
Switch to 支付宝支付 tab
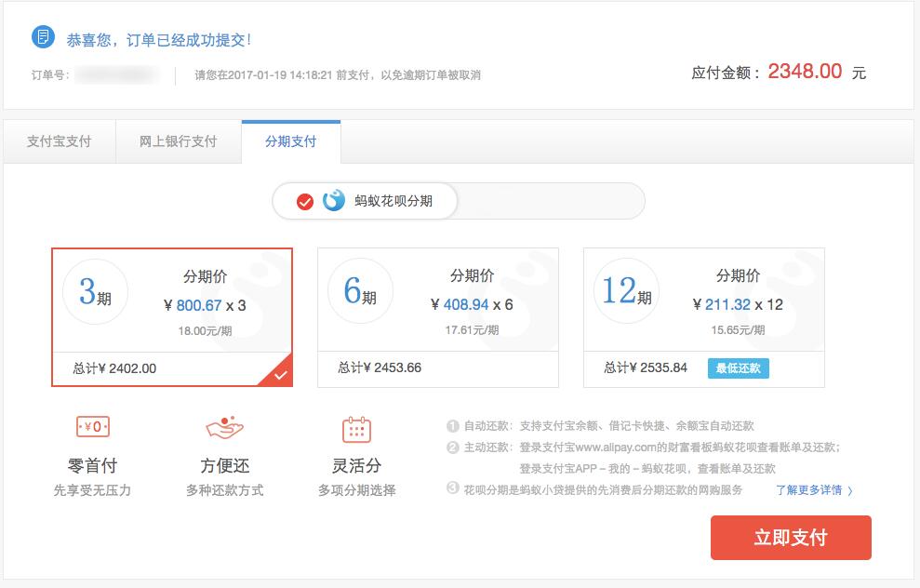point(60,141)
